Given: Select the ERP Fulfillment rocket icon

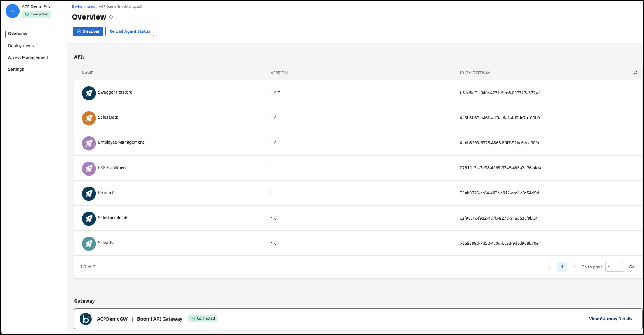Looking at the screenshot, I should (x=88, y=168).
